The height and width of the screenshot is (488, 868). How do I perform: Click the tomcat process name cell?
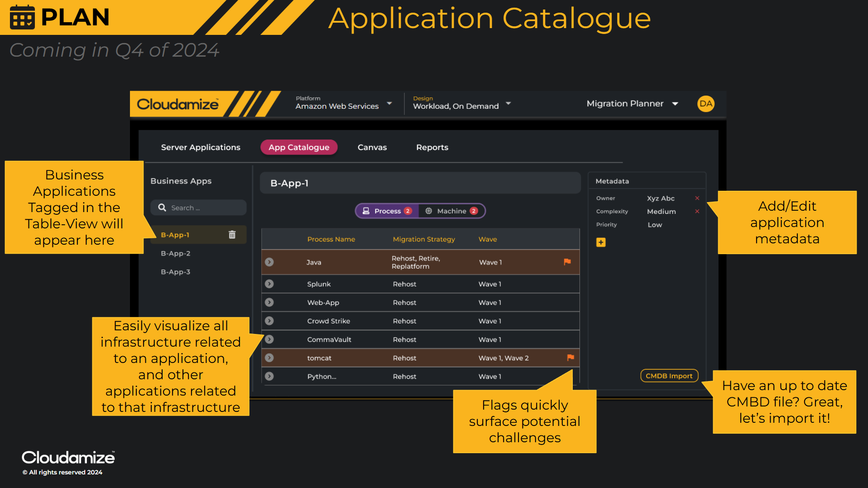point(319,358)
